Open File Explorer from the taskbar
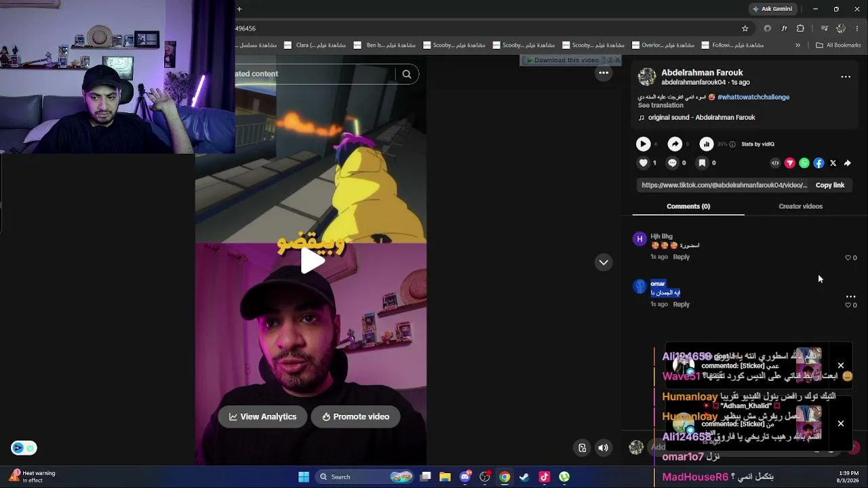The width and height of the screenshot is (868, 488). [445, 476]
